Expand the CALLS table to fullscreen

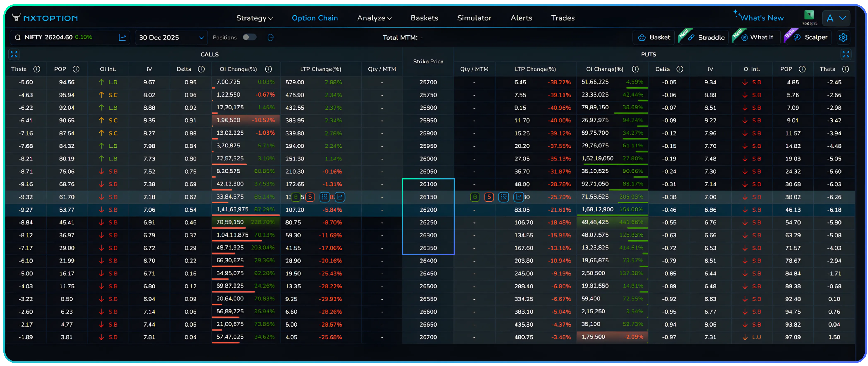(14, 54)
